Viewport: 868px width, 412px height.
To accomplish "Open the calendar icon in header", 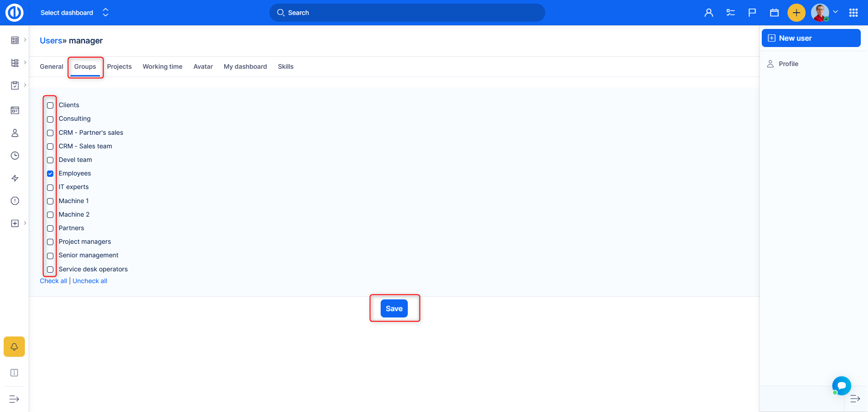I will [774, 13].
